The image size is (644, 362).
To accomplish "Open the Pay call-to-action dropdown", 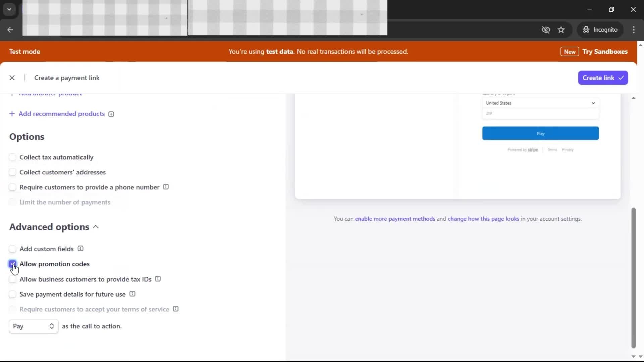I will (34, 326).
